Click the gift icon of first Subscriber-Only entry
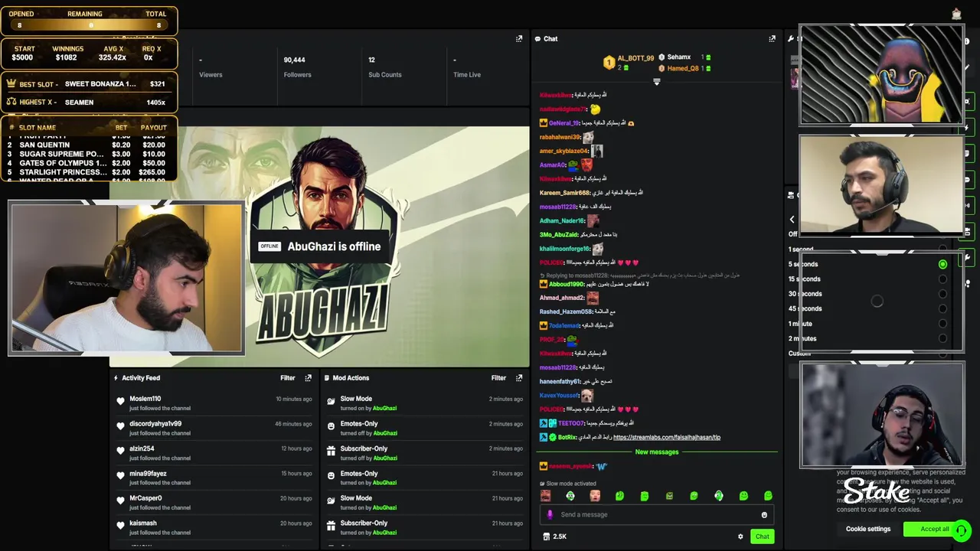Screen dimensions: 980x551 (x=331, y=452)
